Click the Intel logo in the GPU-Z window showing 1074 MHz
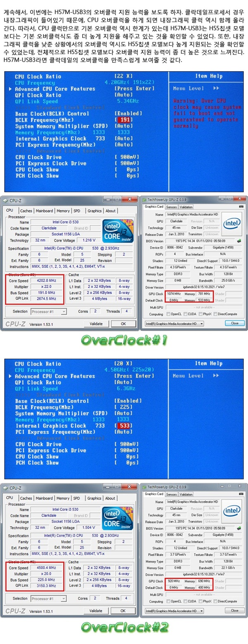Image resolution: width=248 pixels, height=644 pixels. [x=232, y=224]
